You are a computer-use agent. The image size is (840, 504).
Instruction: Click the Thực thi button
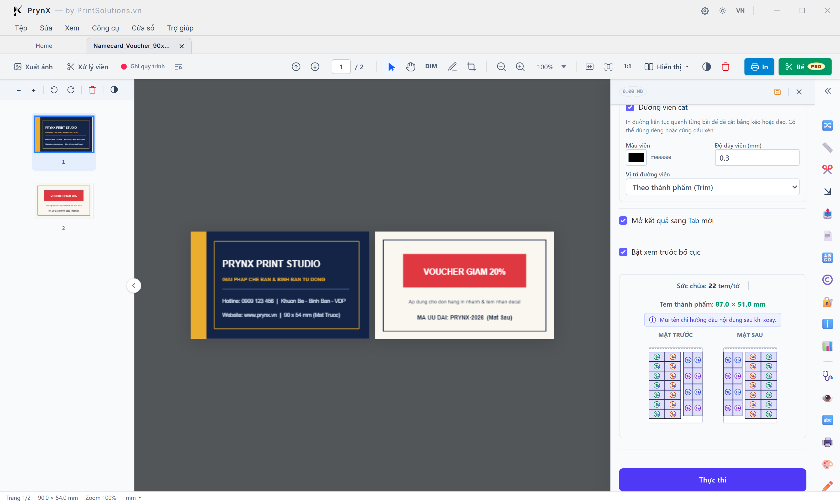click(712, 480)
